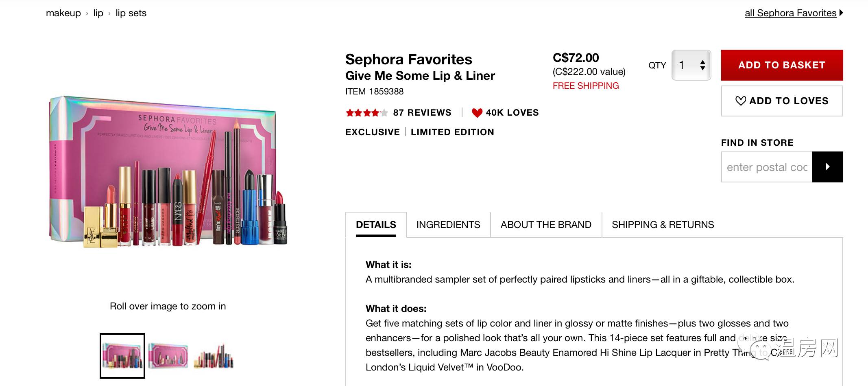The height and width of the screenshot is (386, 868).
Task: Open the lip sets breadcrumb link
Action: tap(131, 13)
